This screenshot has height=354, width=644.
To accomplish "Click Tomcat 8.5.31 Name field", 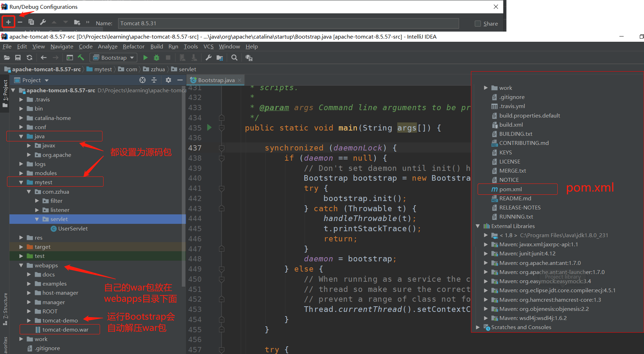I will pyautogui.click(x=288, y=24).
